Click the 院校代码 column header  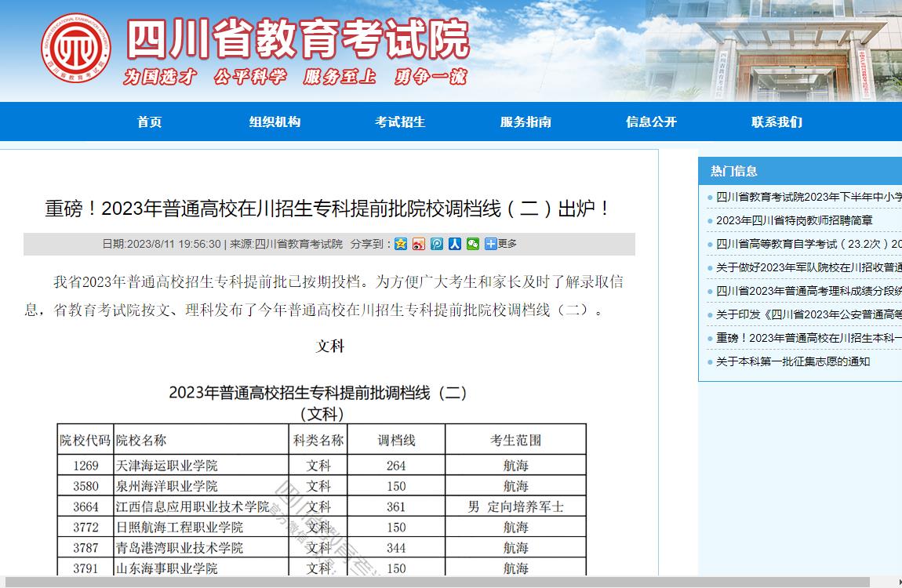click(85, 441)
